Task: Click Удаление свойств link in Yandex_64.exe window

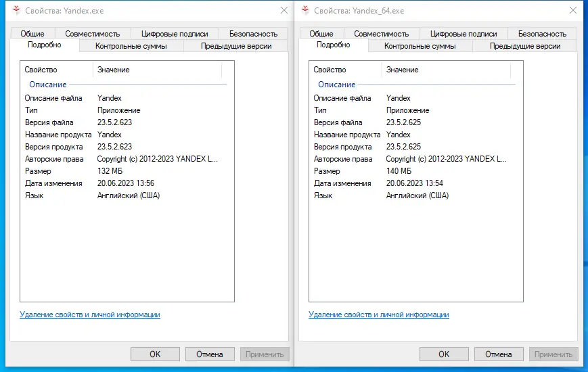Action: tap(379, 315)
